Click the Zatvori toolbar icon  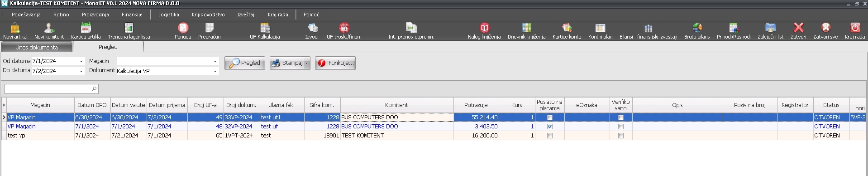798,31
